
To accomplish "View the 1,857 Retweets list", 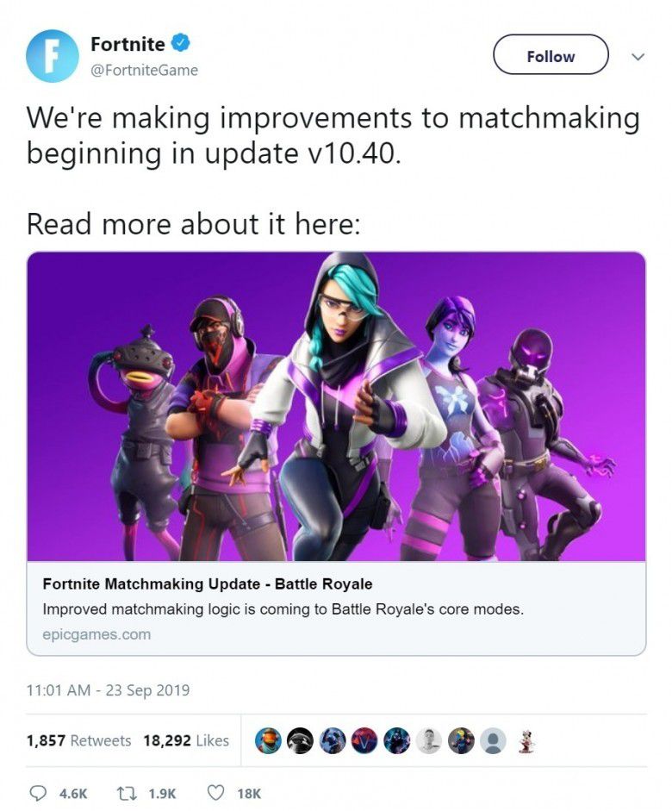I will pos(78,740).
